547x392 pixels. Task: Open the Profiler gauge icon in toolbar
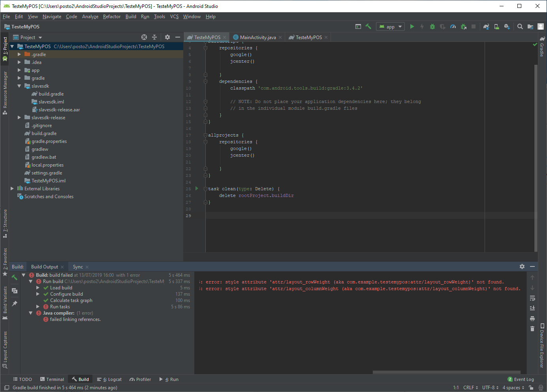[453, 26]
